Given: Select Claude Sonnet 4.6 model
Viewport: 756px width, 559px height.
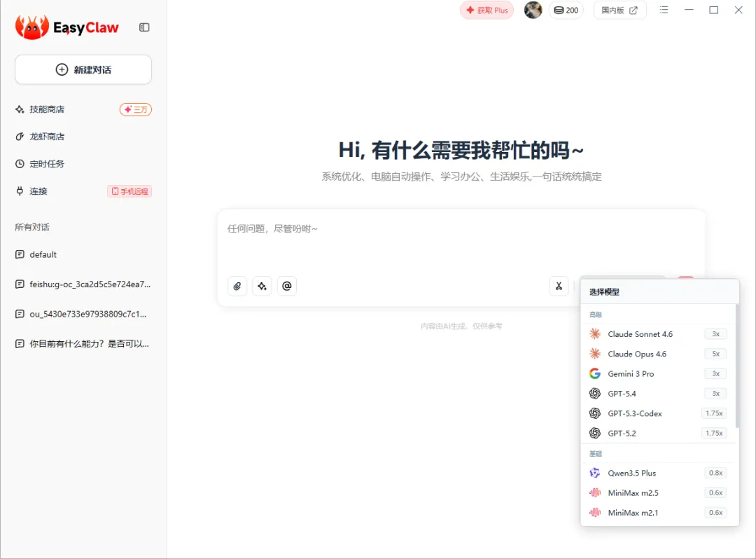Looking at the screenshot, I should pyautogui.click(x=657, y=333).
